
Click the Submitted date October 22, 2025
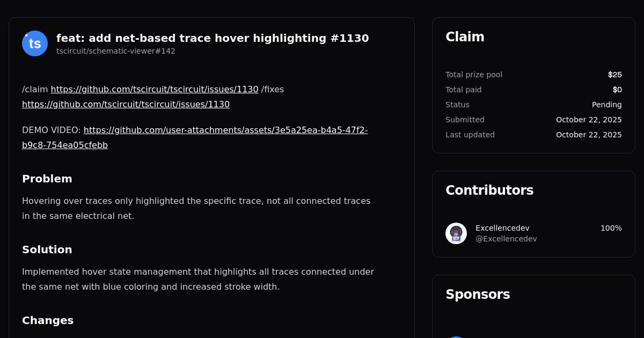[x=589, y=120]
